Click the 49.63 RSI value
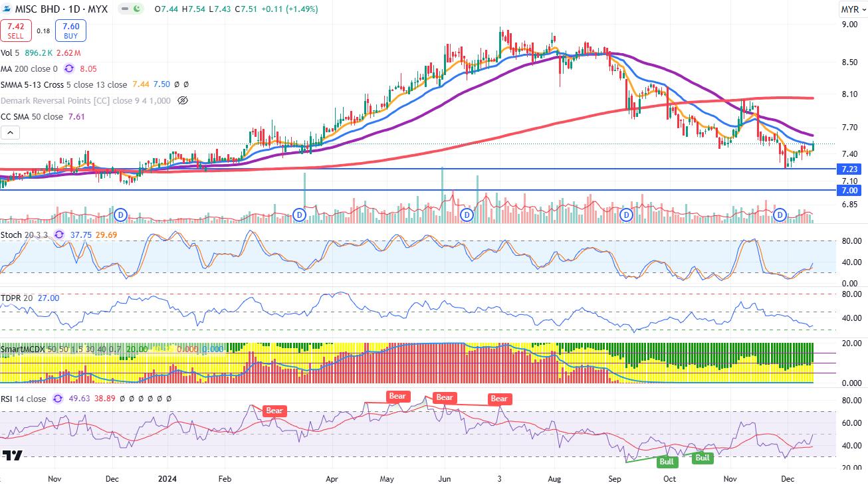This screenshot has width=868, height=485. click(x=78, y=399)
